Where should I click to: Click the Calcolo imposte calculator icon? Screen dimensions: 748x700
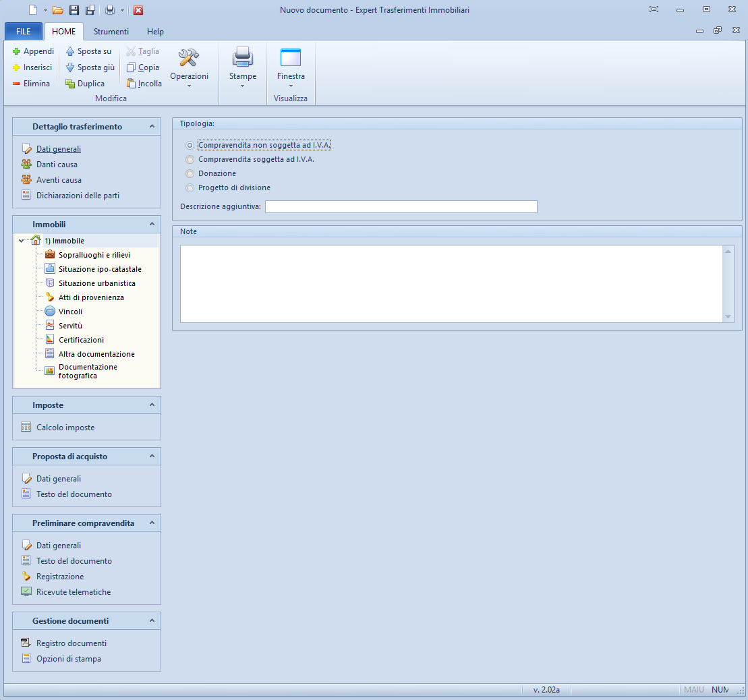(26, 428)
